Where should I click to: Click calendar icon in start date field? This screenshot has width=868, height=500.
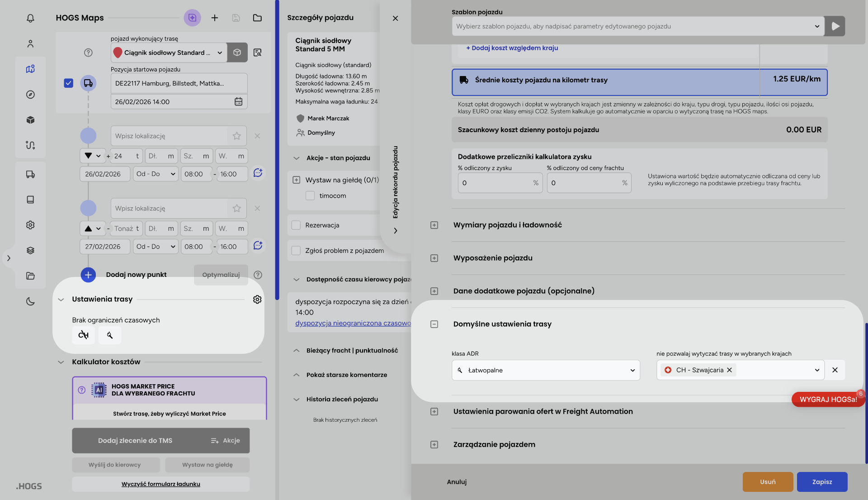238,102
